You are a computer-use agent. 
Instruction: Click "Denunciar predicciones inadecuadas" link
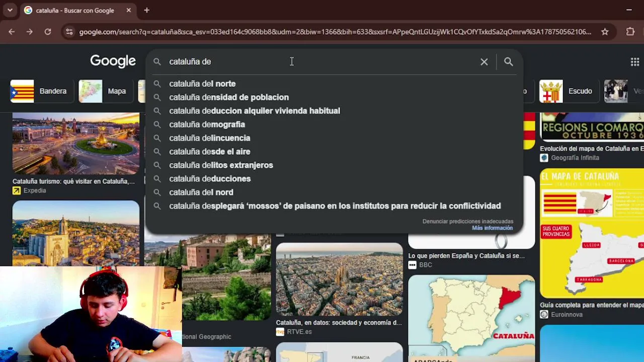(x=468, y=221)
